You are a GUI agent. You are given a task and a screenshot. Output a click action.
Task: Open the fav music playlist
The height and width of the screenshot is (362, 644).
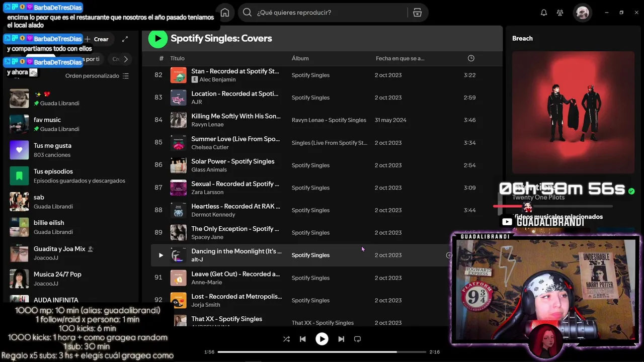[x=70, y=124]
